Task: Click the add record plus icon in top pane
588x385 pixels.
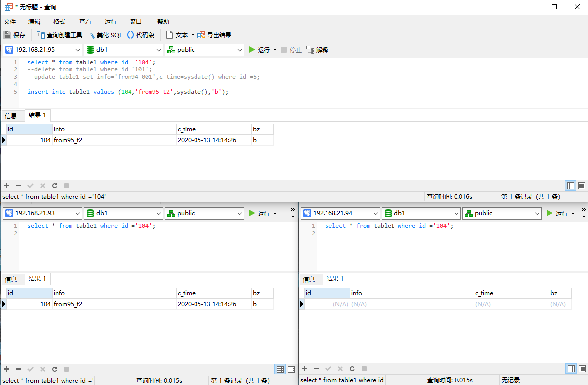Action: (x=7, y=186)
